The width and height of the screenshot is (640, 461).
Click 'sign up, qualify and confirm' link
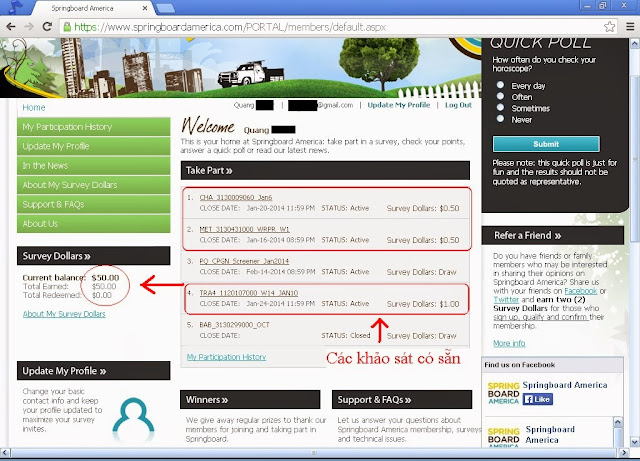pos(541,317)
